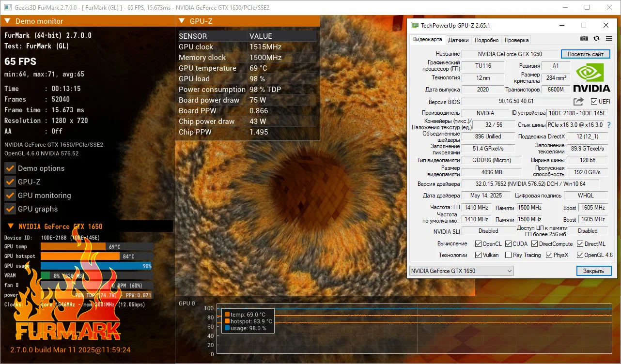621x364 pixels.
Task: Toggle the Ray Tracing checkbox
Action: tap(509, 255)
